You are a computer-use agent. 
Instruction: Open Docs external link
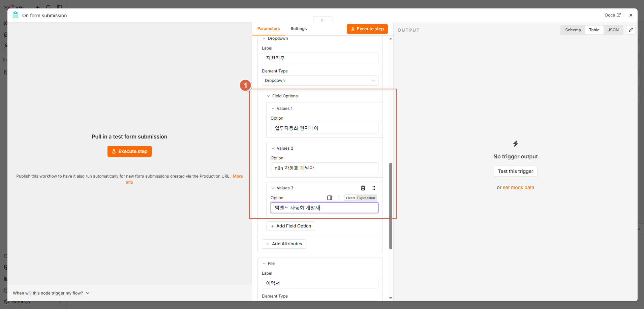[x=613, y=15]
